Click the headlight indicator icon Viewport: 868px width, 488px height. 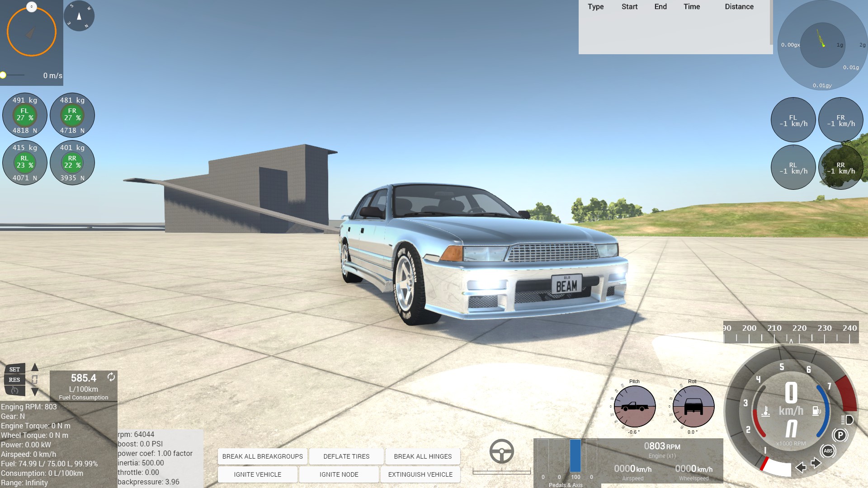[847, 420]
